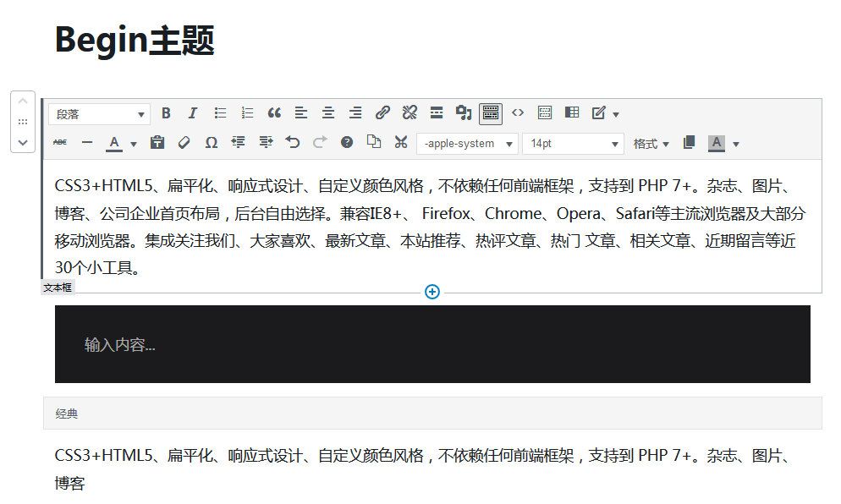This screenshot has width=841, height=504.
Task: Cut text using the scissors icon
Action: (x=400, y=143)
